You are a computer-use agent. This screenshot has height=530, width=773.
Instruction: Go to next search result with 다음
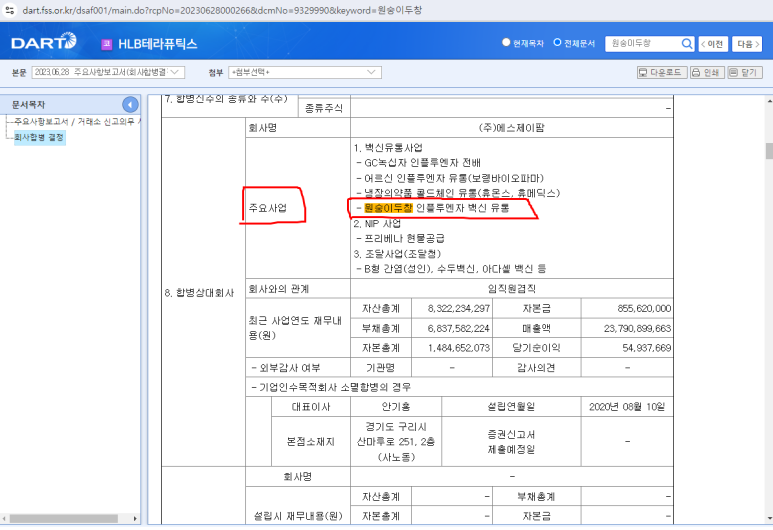point(747,44)
